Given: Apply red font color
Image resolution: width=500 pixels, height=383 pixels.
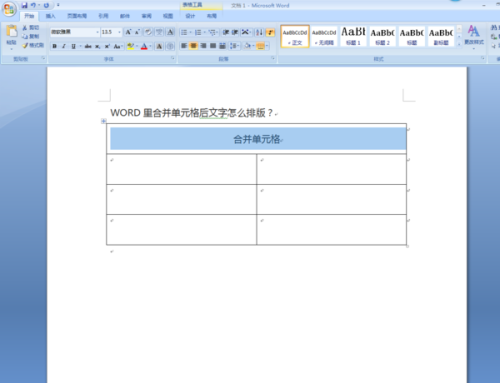Looking at the screenshot, I should pyautogui.click(x=144, y=46).
